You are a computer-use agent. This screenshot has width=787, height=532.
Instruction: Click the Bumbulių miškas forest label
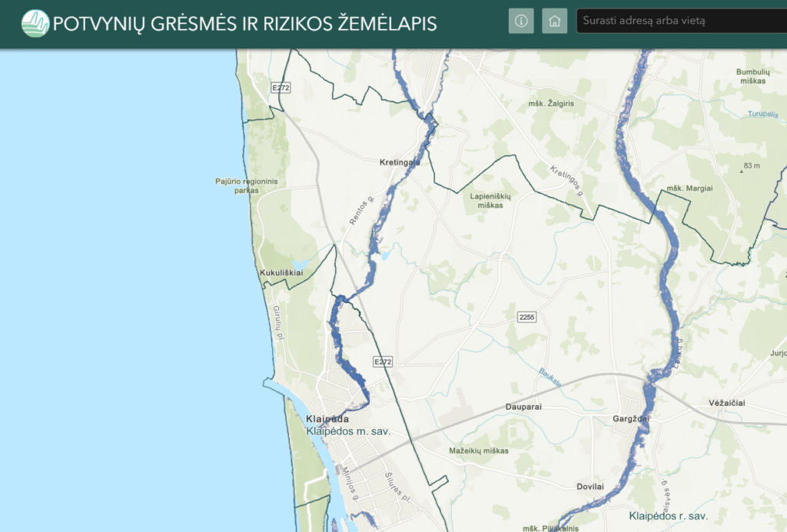tap(752, 75)
